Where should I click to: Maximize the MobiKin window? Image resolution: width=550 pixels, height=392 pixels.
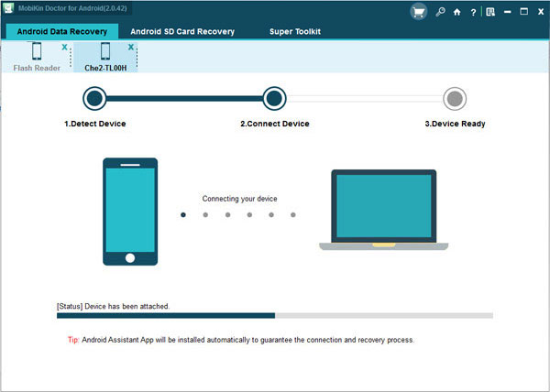point(523,12)
